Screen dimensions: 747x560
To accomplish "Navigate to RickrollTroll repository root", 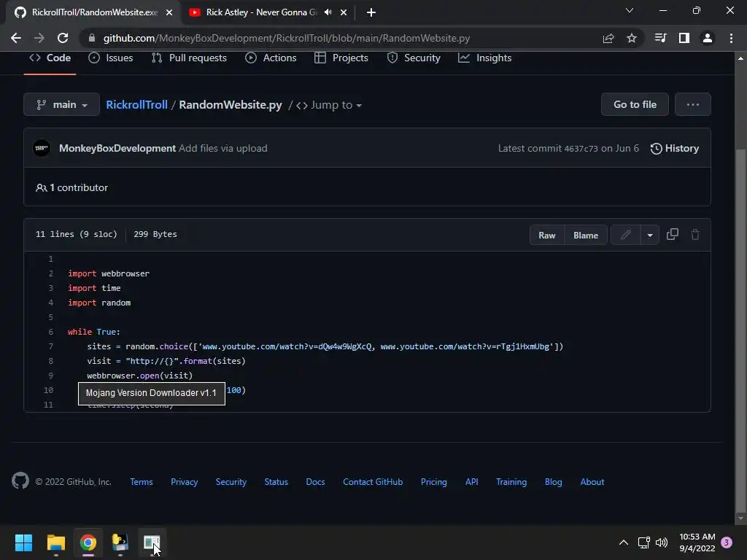I will pos(136,105).
